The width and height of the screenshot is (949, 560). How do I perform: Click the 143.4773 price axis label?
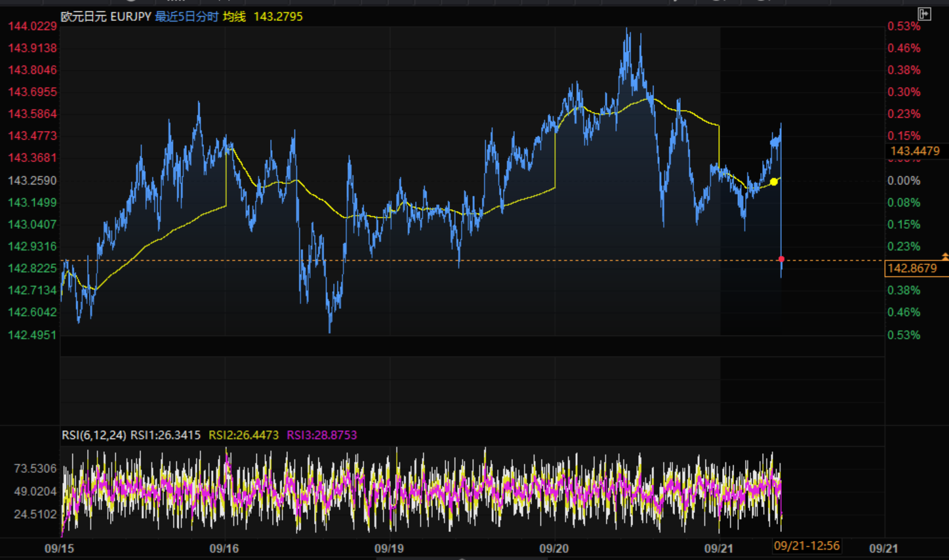coord(32,136)
